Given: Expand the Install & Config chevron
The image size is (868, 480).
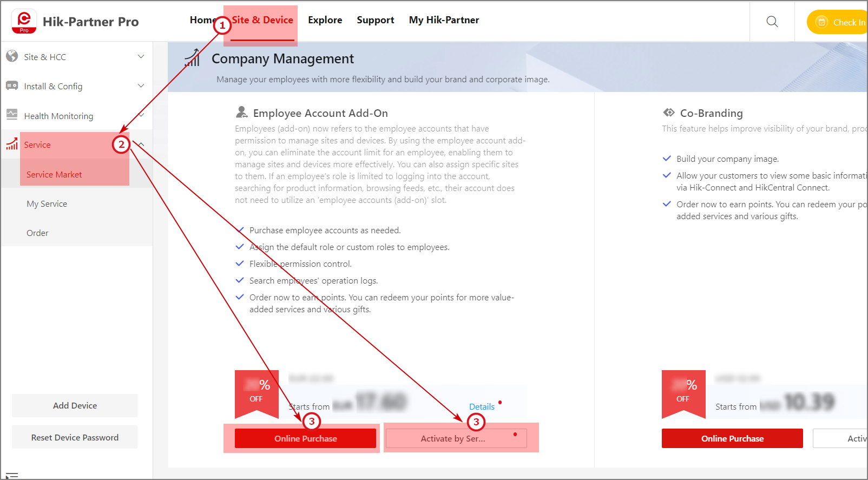Looking at the screenshot, I should point(141,86).
